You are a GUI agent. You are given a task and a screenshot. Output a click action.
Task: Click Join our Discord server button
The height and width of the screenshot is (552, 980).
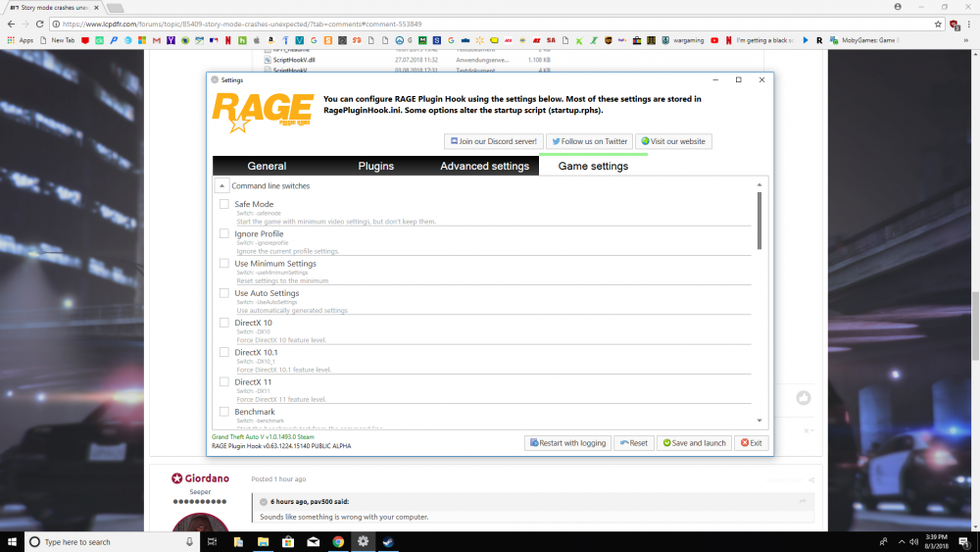[x=494, y=141]
